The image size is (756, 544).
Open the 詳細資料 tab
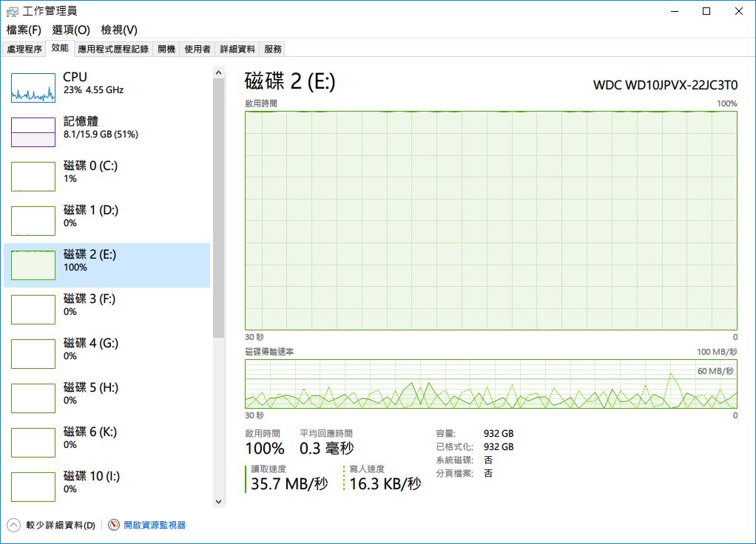click(237, 49)
